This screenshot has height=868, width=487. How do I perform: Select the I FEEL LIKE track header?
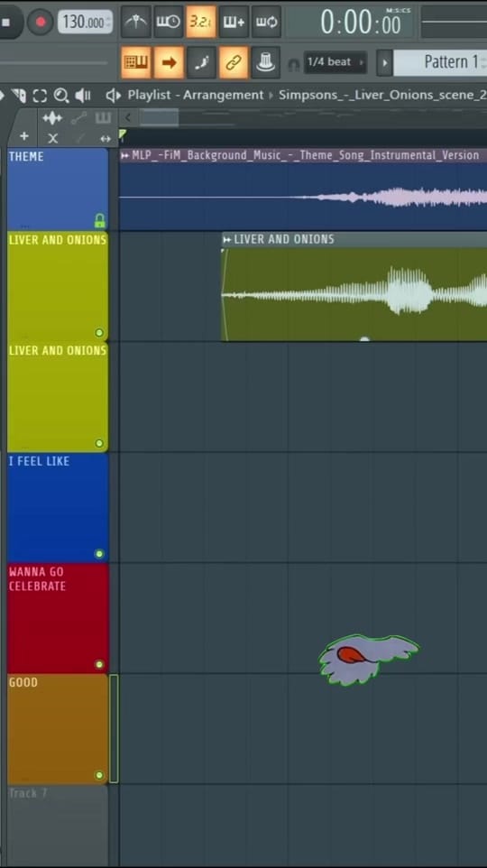[x=58, y=508]
